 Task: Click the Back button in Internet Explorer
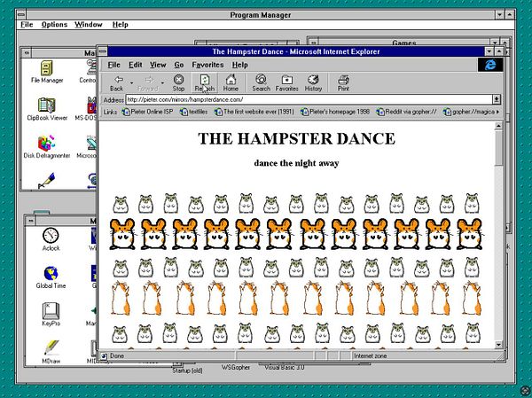coord(117,83)
